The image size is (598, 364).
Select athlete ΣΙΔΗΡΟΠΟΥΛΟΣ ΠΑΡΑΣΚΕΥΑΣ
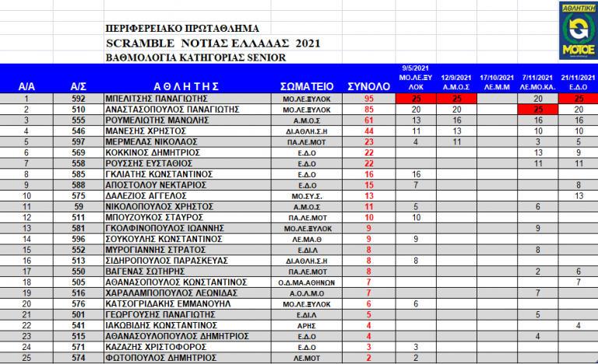pos(167,261)
